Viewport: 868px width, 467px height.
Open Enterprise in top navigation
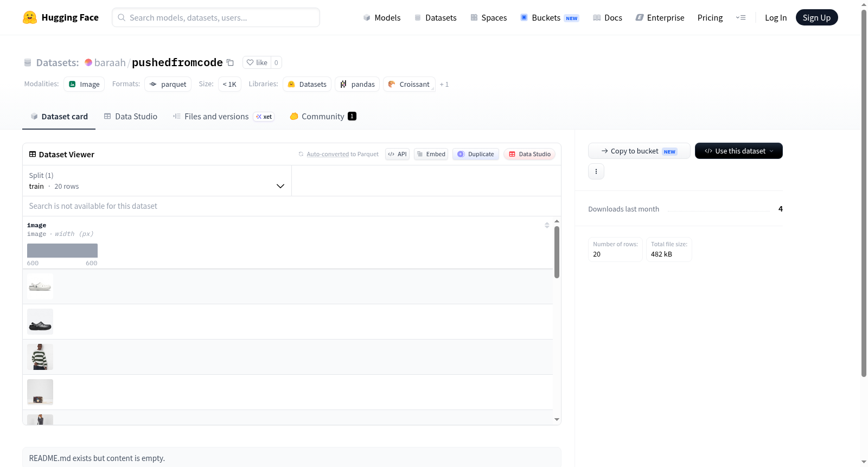click(x=660, y=17)
